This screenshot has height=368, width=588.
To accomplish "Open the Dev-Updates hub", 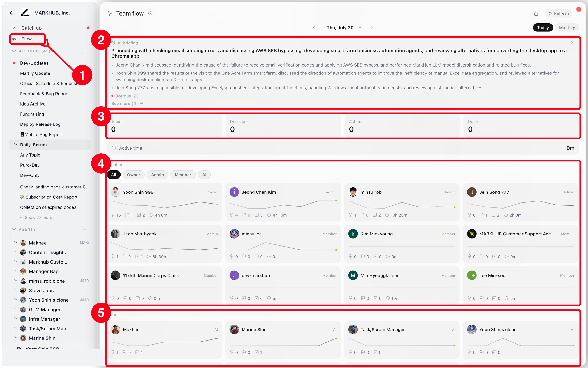I will pyautogui.click(x=34, y=63).
